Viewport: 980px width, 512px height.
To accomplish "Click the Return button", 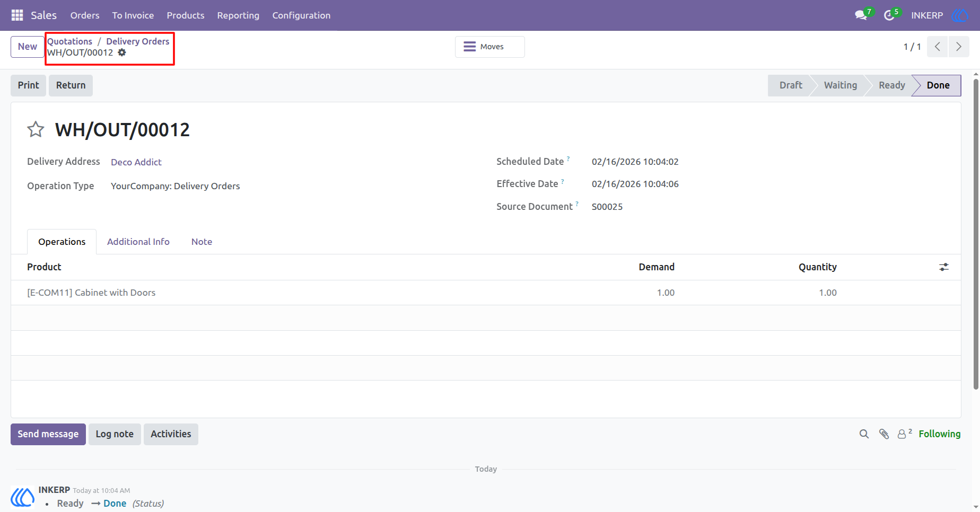I will click(71, 85).
